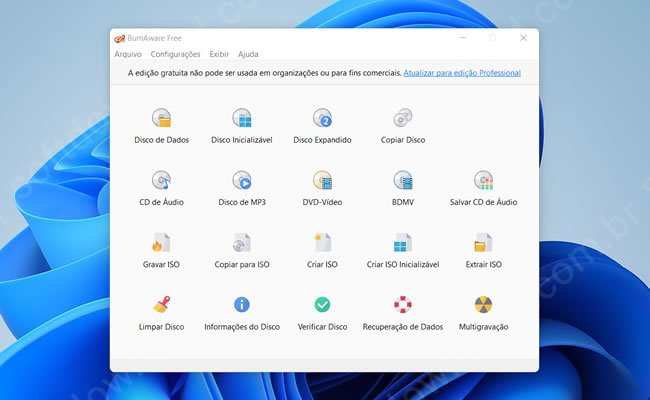Open the Exibir menu
Image resolution: width=650 pixels, height=400 pixels.
[219, 54]
